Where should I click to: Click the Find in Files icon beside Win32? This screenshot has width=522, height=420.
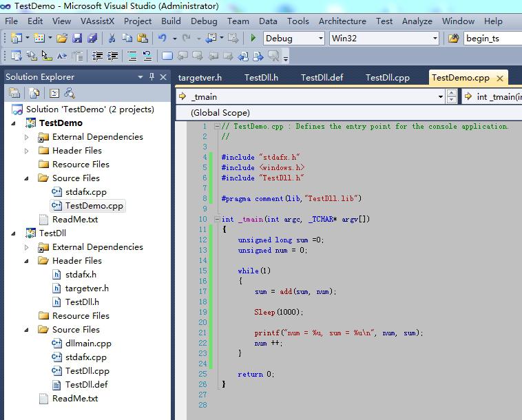453,39
